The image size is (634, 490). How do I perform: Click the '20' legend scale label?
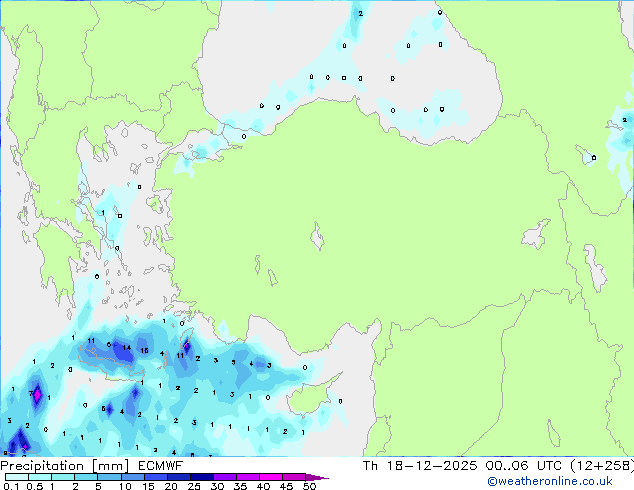click(171, 486)
